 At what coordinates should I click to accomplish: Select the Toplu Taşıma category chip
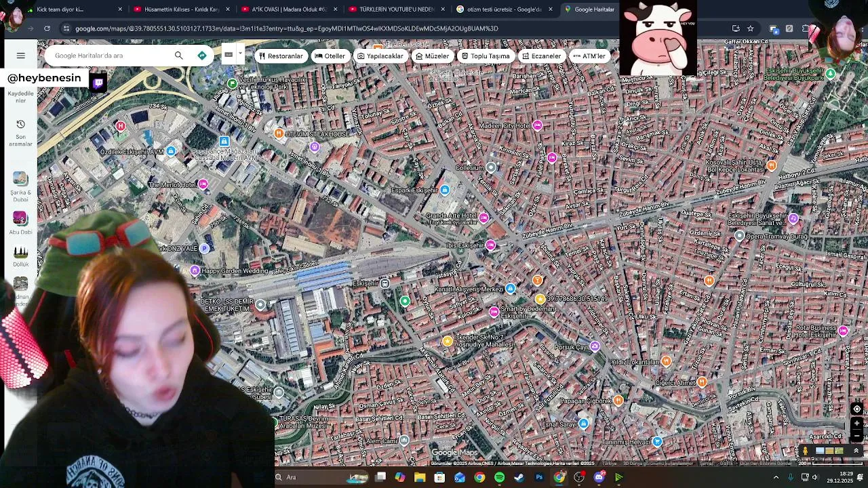486,56
